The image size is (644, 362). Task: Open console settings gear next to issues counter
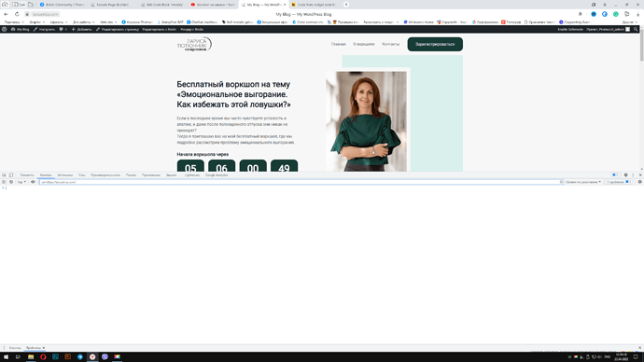coord(640,182)
